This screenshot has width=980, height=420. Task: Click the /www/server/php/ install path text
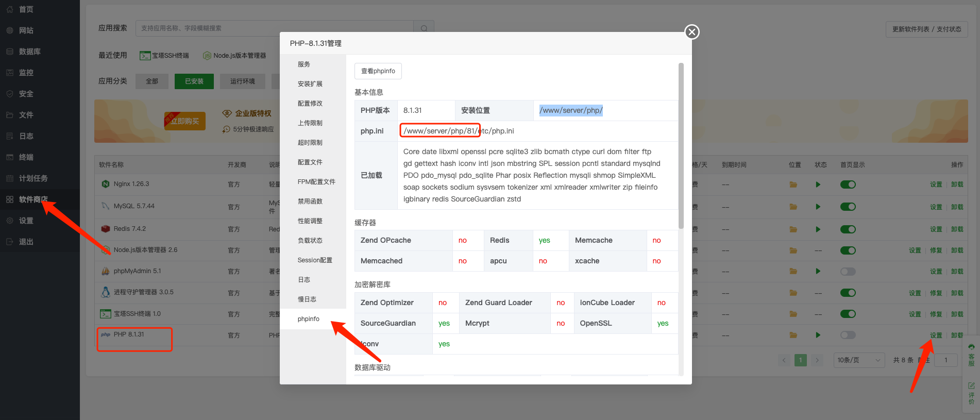pos(571,110)
